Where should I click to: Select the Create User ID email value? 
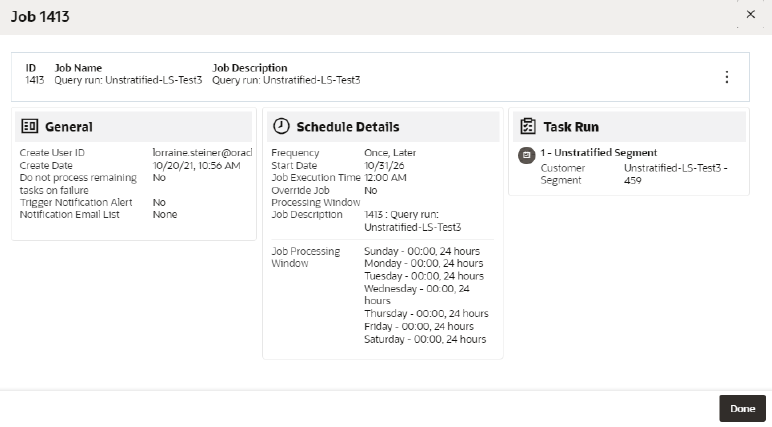[202, 153]
